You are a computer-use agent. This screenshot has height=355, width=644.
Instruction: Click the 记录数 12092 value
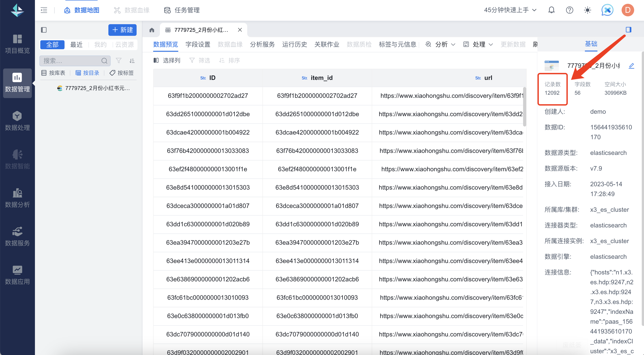pyautogui.click(x=552, y=93)
